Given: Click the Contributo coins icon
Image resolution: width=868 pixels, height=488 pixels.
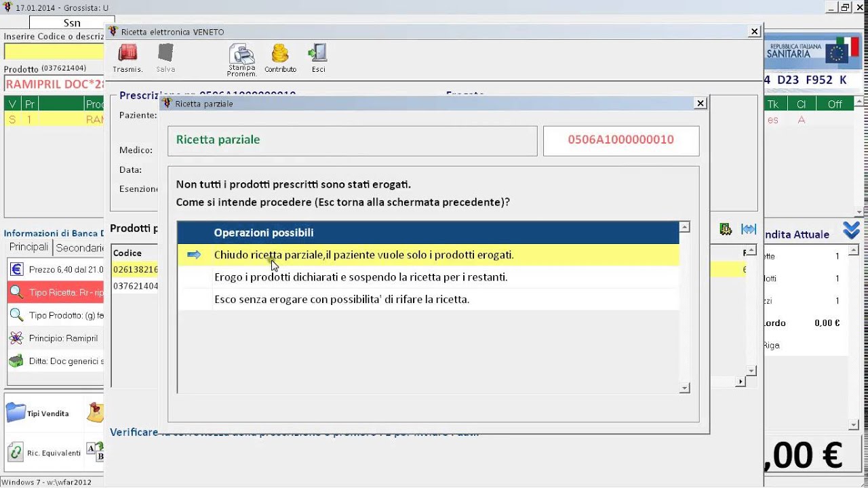Looking at the screenshot, I should pos(280,54).
